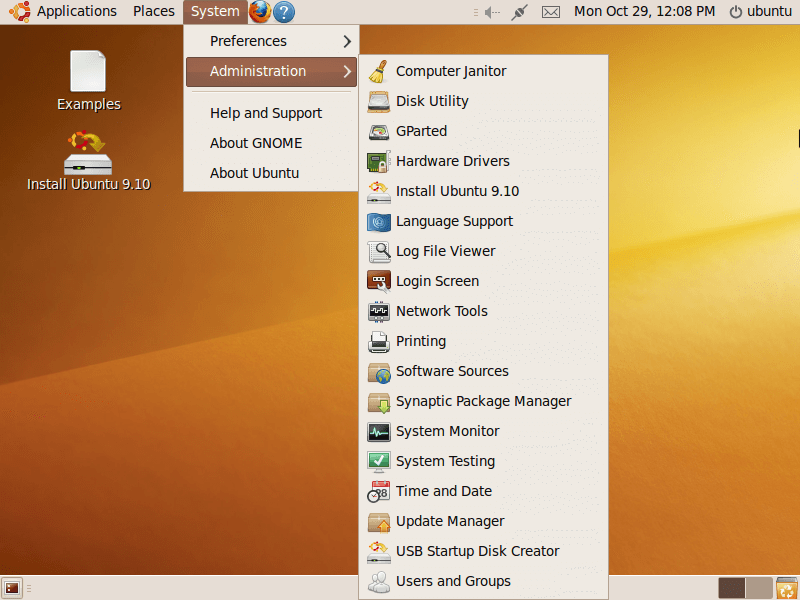The height and width of the screenshot is (600, 800).
Task: Open Login Screen by its label
Action: (x=437, y=281)
